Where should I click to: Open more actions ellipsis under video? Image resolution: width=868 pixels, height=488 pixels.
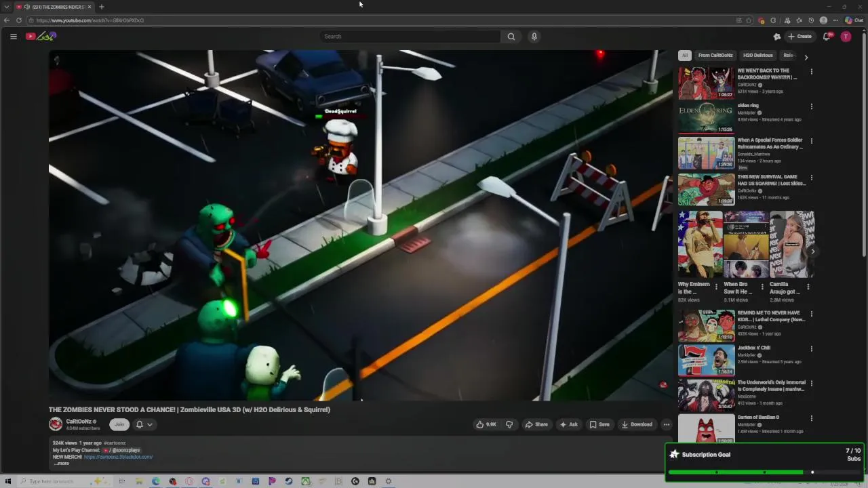[666, 424]
